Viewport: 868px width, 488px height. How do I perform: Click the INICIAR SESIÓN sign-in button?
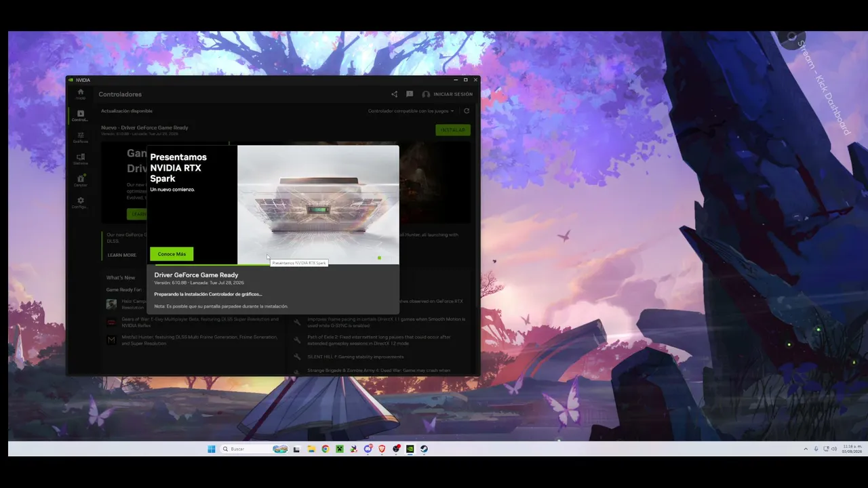coord(447,94)
